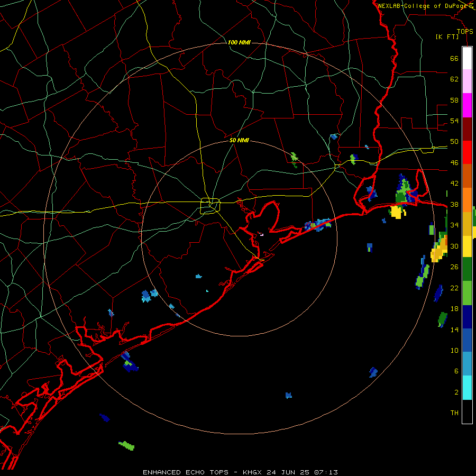Click the magenta swatch at 58

[x=467, y=105]
